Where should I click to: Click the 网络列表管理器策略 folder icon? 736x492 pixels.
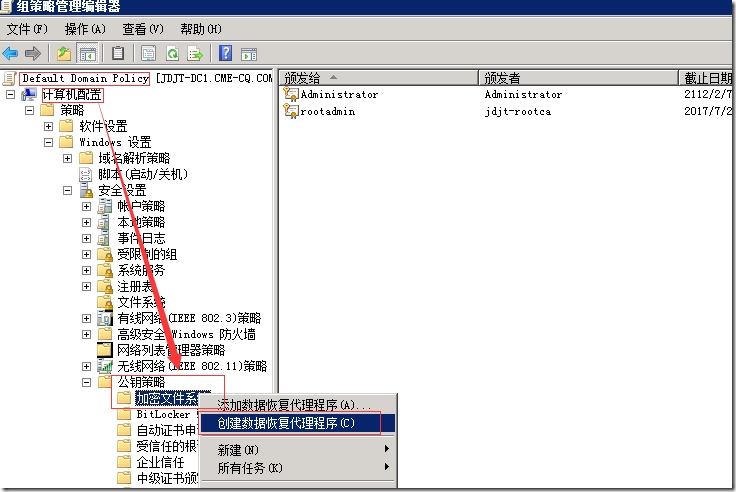tap(105, 350)
